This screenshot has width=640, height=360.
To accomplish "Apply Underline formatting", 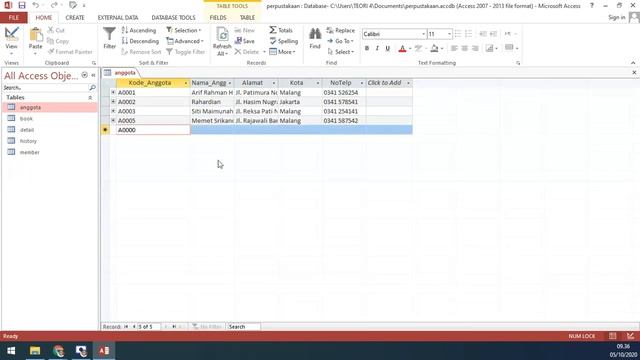I will click(x=387, y=49).
